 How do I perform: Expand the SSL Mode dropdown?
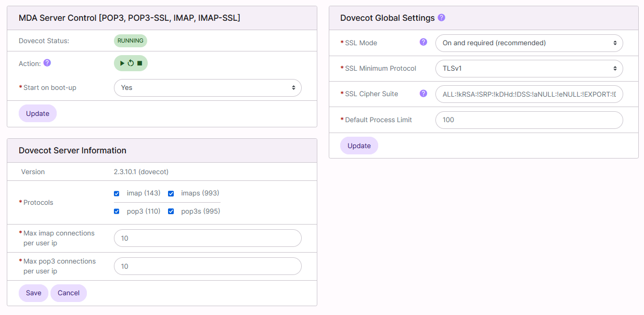click(x=529, y=43)
